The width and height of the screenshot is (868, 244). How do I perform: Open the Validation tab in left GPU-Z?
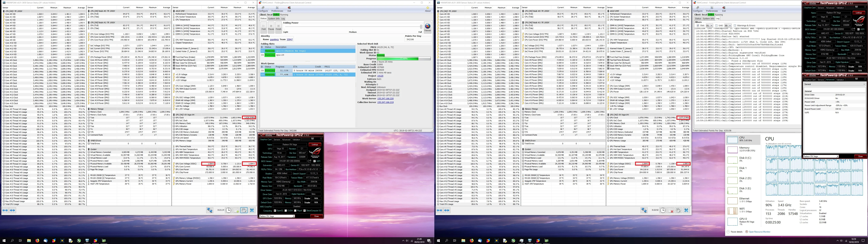tap(296, 140)
